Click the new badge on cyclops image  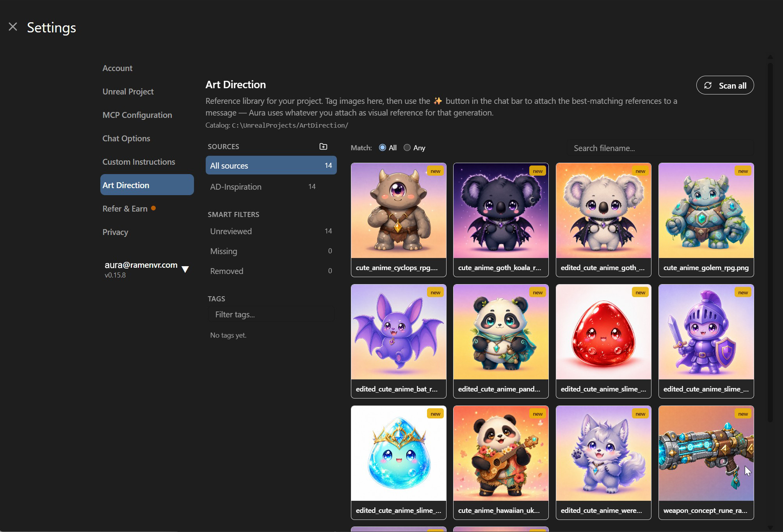435,171
